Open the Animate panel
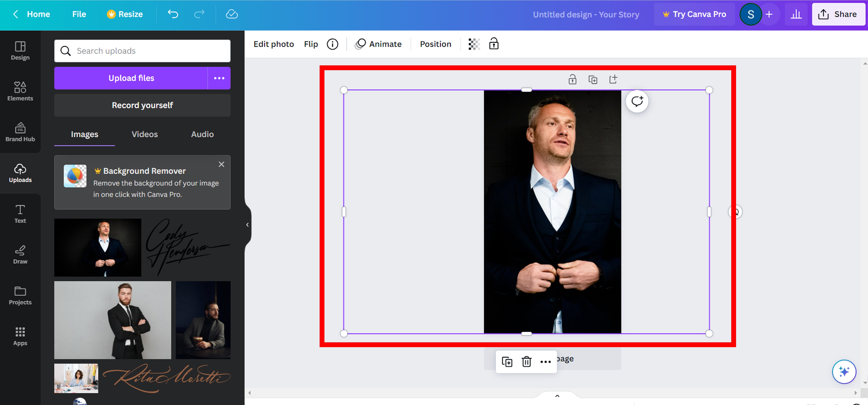 coord(378,44)
